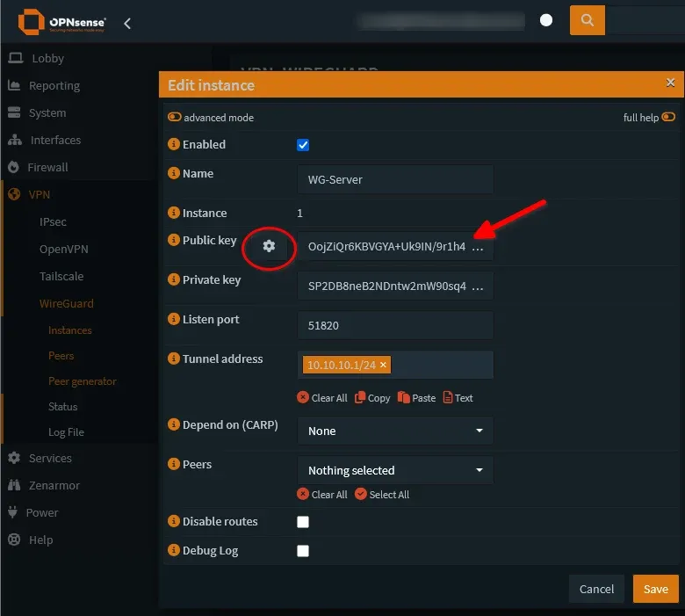
Task: Open the search using the magnifier button
Action: click(588, 20)
